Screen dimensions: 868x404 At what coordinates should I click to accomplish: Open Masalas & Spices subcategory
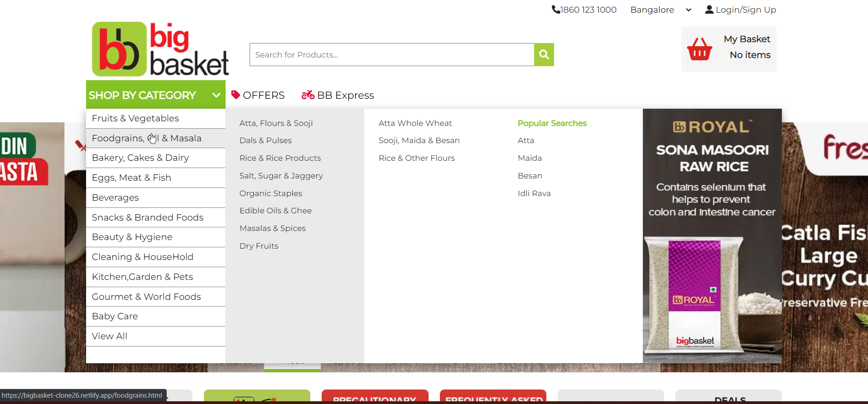tap(272, 228)
